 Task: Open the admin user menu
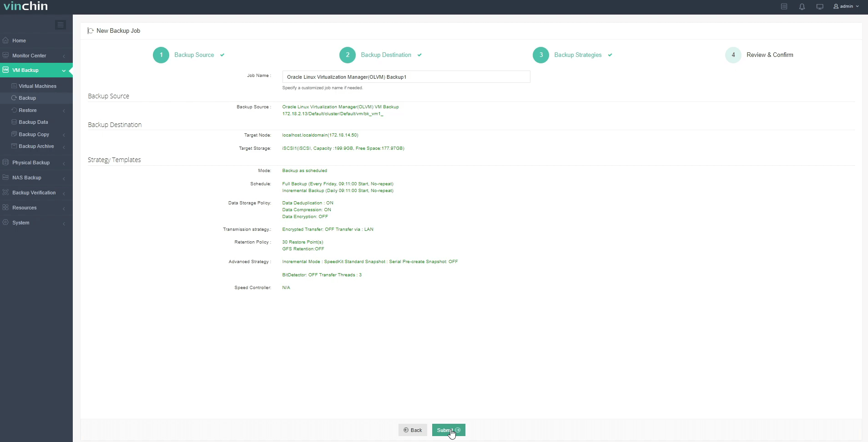coord(846,6)
